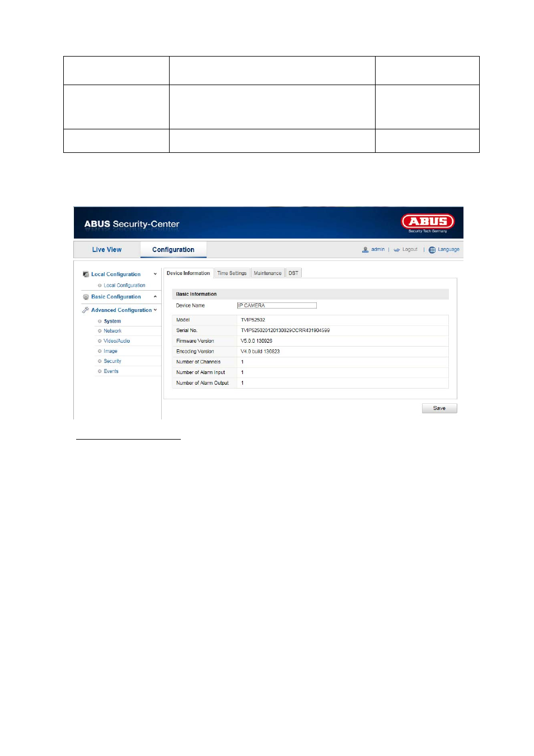Open the Events settings item
The height and width of the screenshot is (756, 534).
tap(111, 371)
